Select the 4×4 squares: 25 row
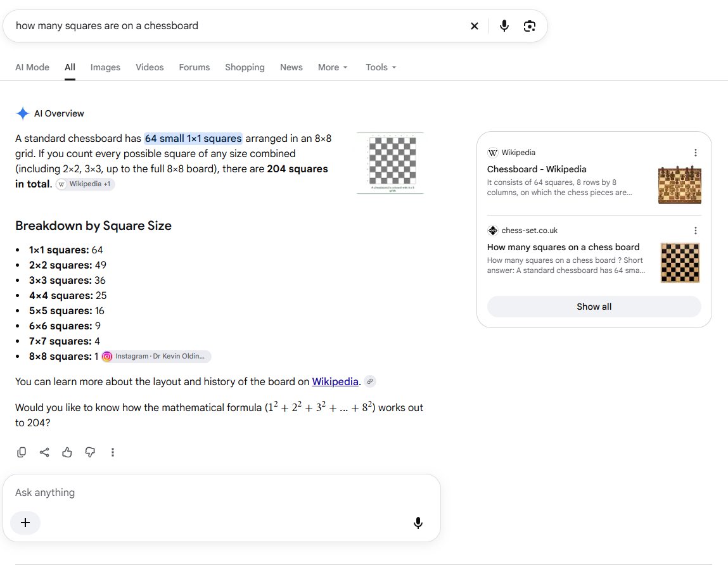Screen dimensions: 728x565 [x=68, y=296]
